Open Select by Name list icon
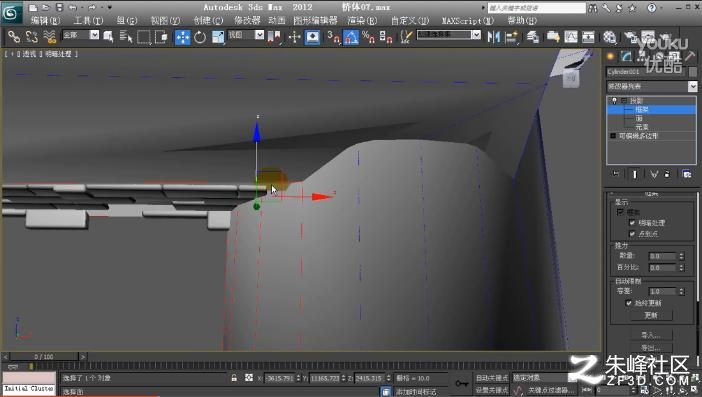The width and height of the screenshot is (702, 397). (126, 37)
